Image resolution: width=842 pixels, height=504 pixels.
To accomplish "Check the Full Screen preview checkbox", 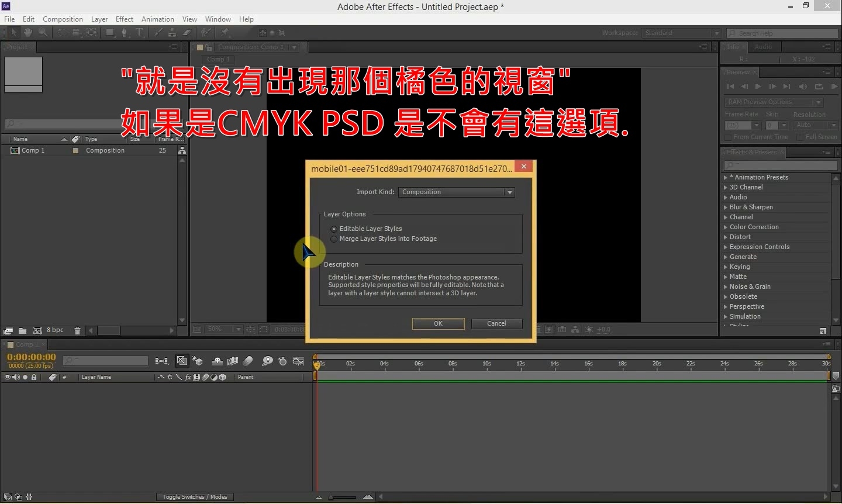I will [x=800, y=137].
